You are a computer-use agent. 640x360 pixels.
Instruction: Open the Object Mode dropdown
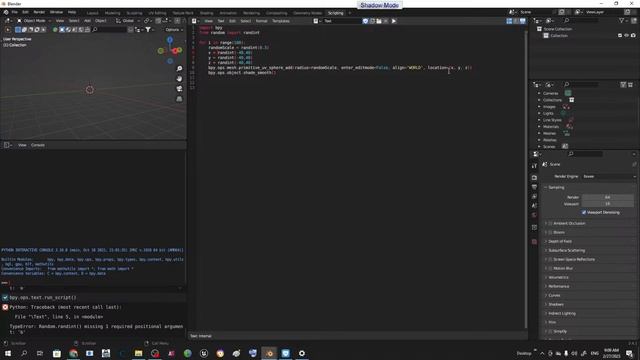pos(33,21)
